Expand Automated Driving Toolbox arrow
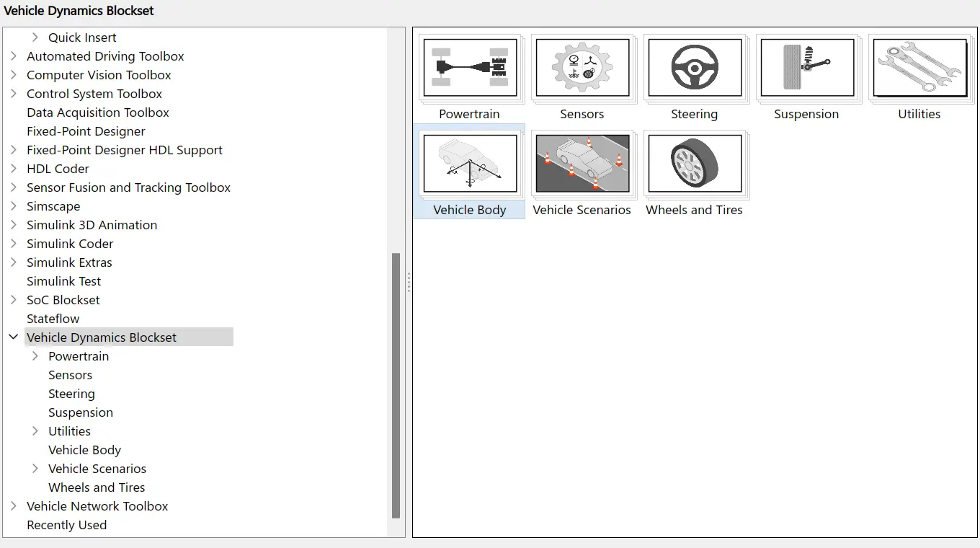 pyautogui.click(x=13, y=56)
